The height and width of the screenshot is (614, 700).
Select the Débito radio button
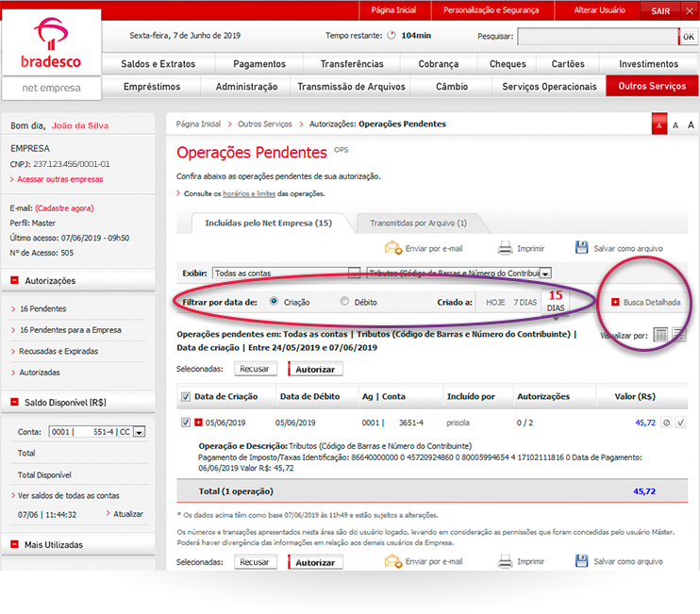pos(344,302)
